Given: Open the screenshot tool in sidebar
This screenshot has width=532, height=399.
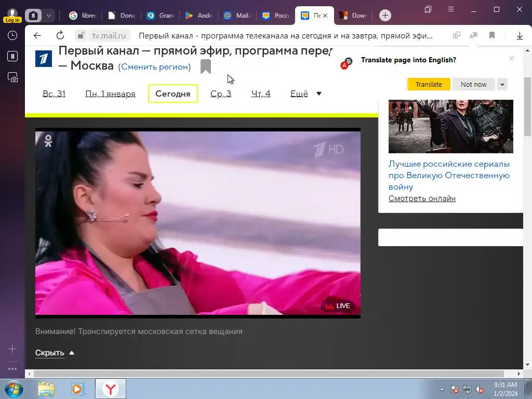Looking at the screenshot, I should click(12, 77).
